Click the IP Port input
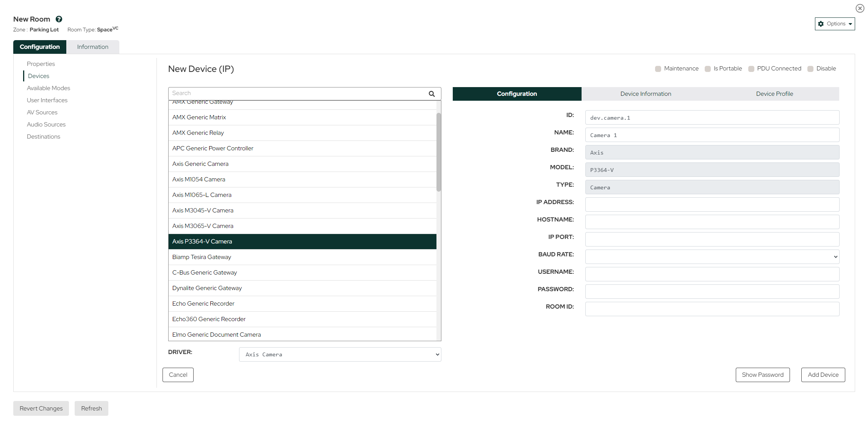 (712, 239)
